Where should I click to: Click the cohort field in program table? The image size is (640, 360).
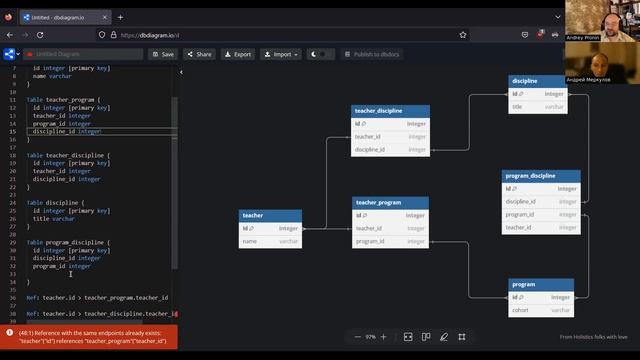tap(541, 311)
